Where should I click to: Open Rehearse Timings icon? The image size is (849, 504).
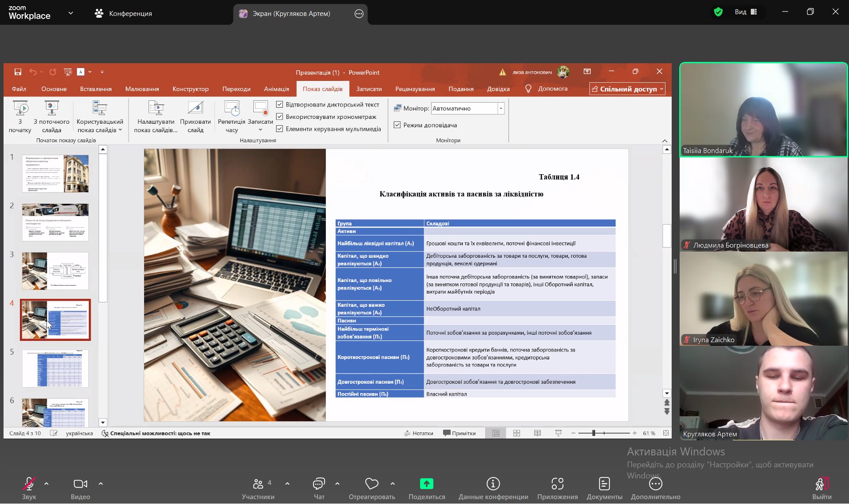(232, 109)
